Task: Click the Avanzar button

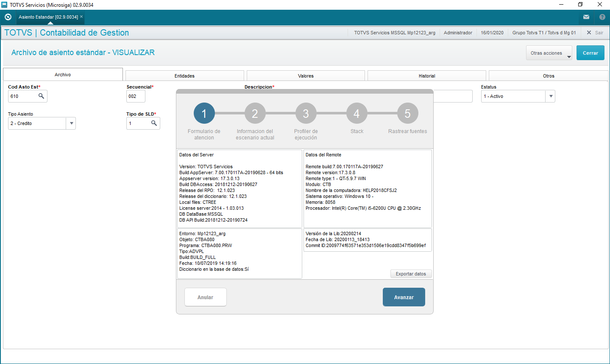Action: 404,297
